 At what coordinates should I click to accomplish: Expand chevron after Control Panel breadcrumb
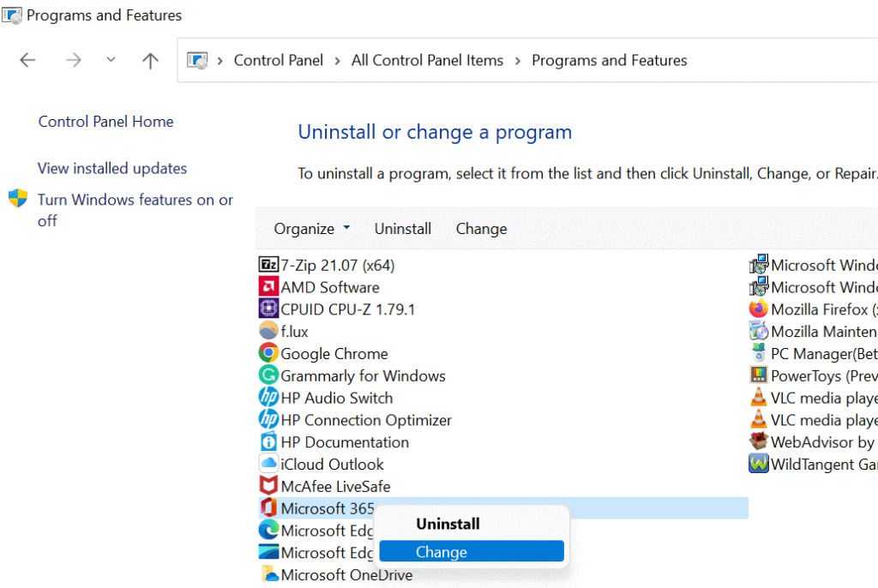click(337, 61)
